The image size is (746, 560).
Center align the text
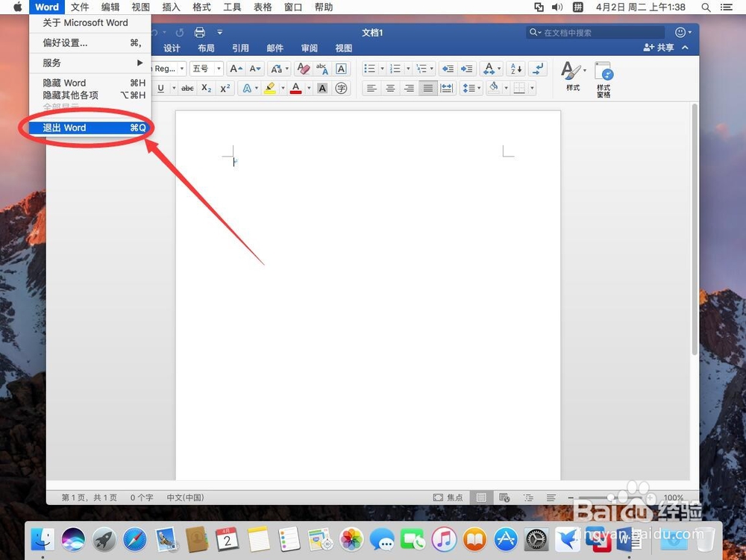point(390,89)
